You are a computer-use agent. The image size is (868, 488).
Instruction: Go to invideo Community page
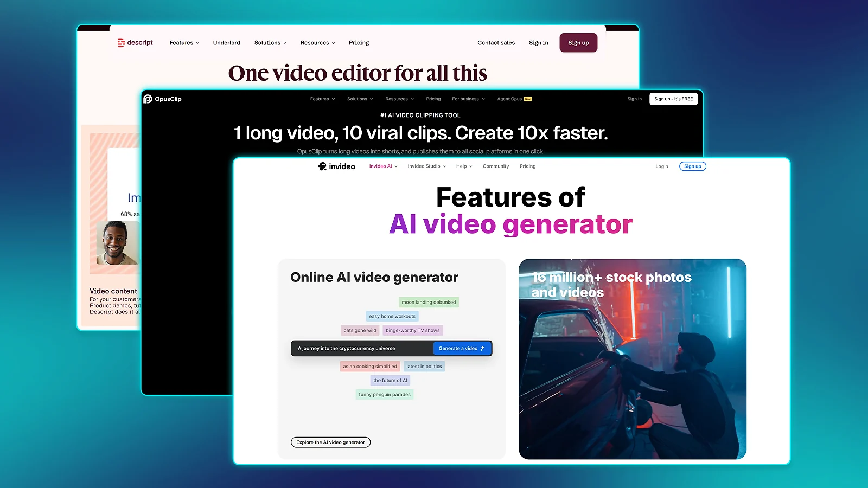click(496, 166)
